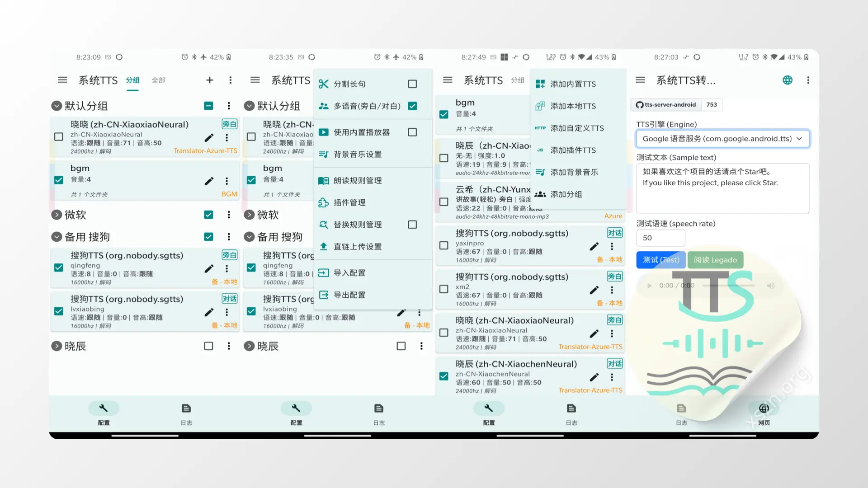
Task: Expand 微软 group in first screen
Action: click(x=57, y=215)
